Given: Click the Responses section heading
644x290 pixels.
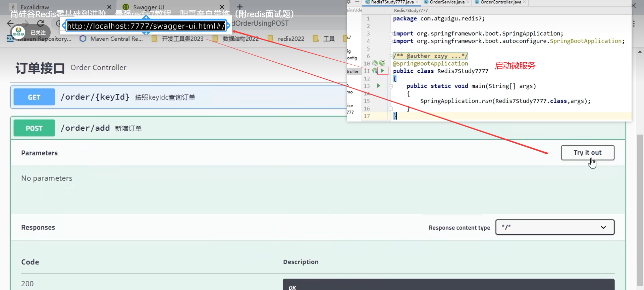Looking at the screenshot, I should point(38,227).
